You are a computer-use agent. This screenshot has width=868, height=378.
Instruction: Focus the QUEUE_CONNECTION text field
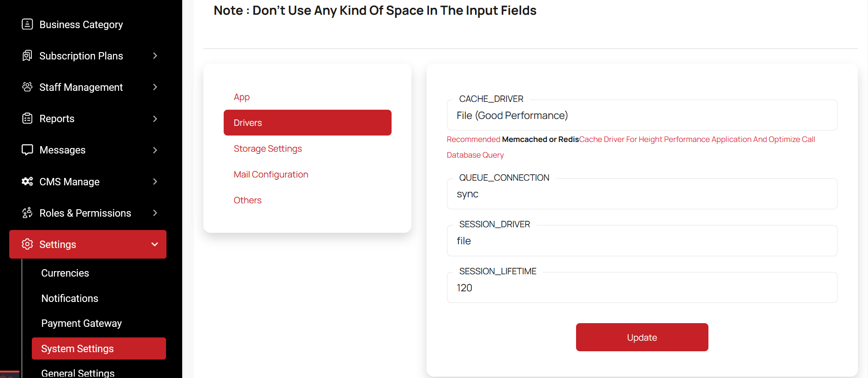[x=642, y=194]
